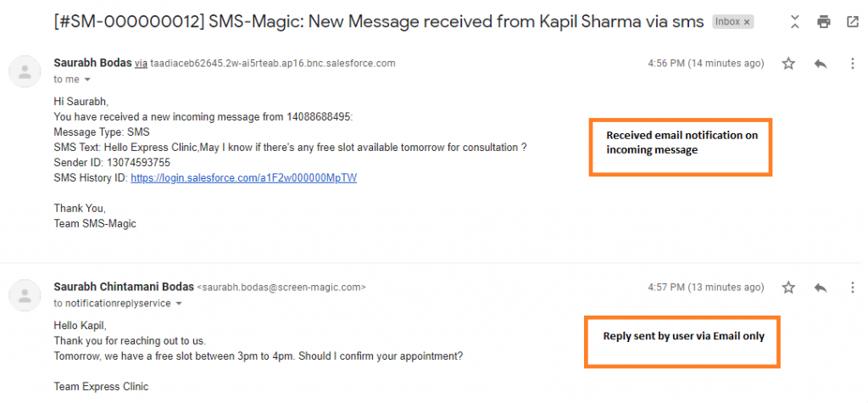Expand recipient details next to "to me"
Screen dimensions: 868x403
click(x=87, y=80)
